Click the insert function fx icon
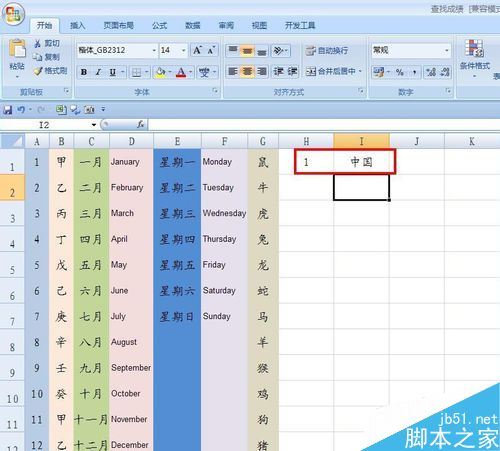The height and width of the screenshot is (451, 500). point(140,125)
